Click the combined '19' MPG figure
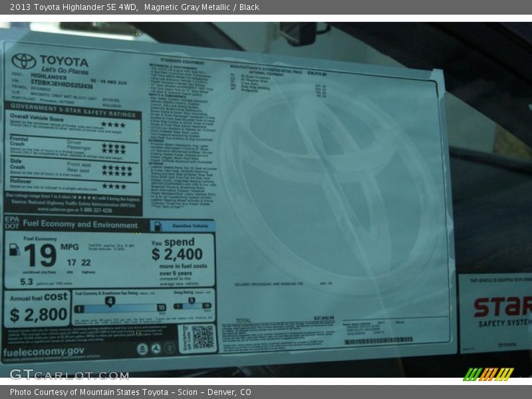 41,255
